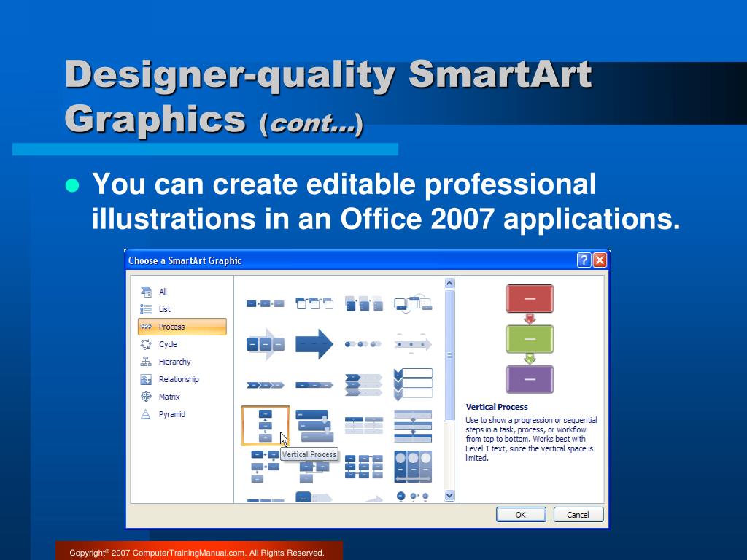Select the Basic Process layout with three small boxes

click(266, 303)
